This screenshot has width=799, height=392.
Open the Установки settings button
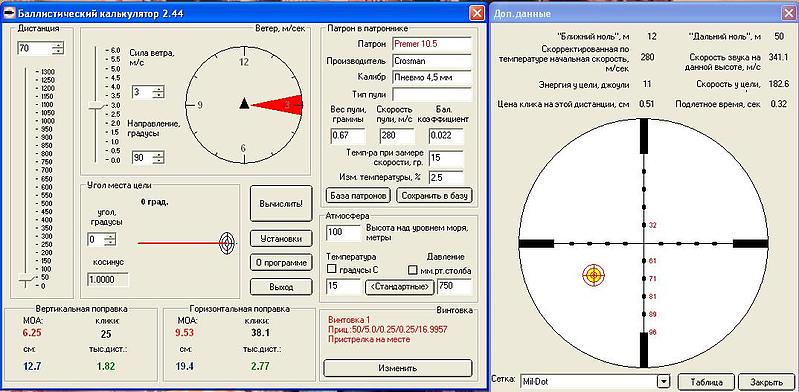pyautogui.click(x=281, y=239)
